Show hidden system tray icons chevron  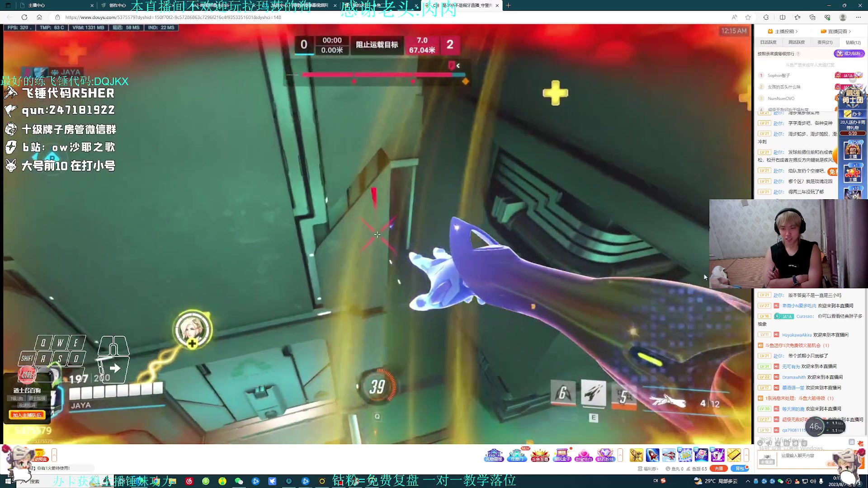748,481
